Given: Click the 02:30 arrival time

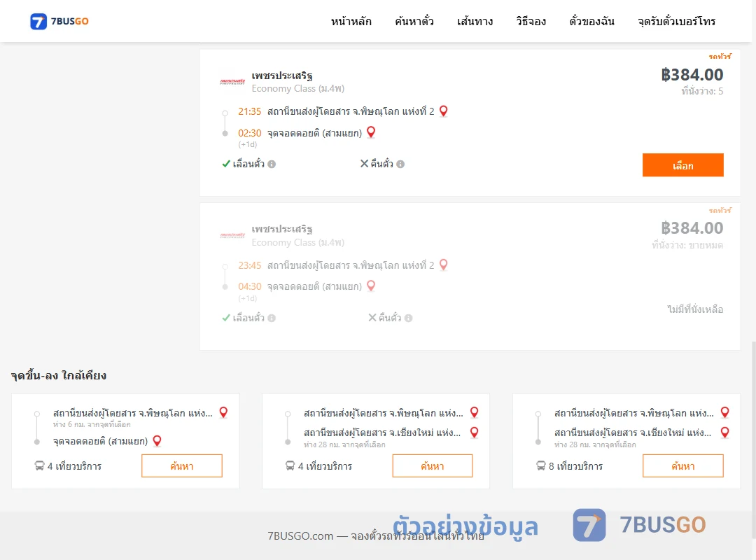Looking at the screenshot, I should click(x=249, y=133).
